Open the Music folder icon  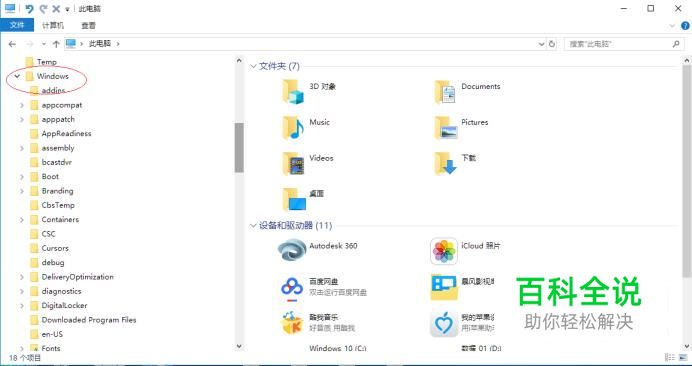pyautogui.click(x=293, y=127)
